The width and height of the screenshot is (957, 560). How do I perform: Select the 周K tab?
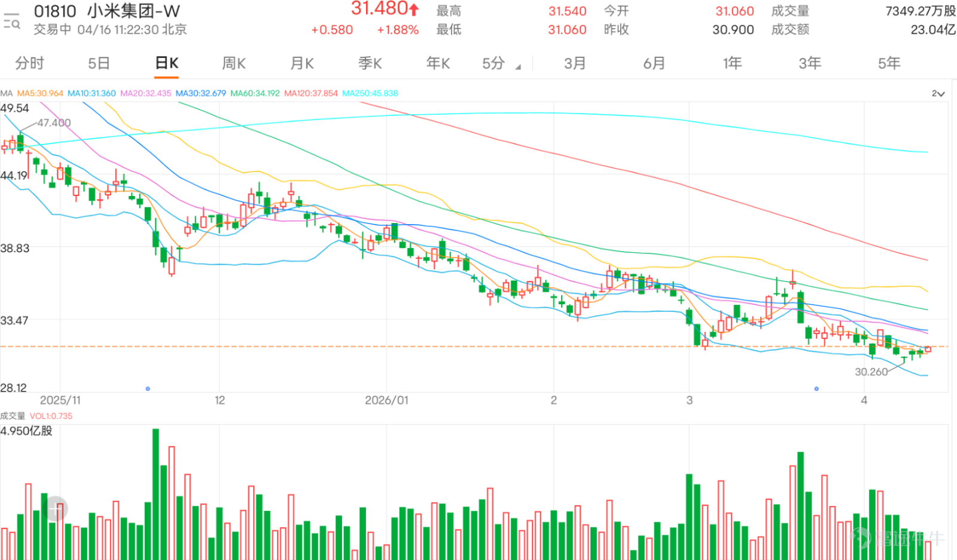point(234,63)
